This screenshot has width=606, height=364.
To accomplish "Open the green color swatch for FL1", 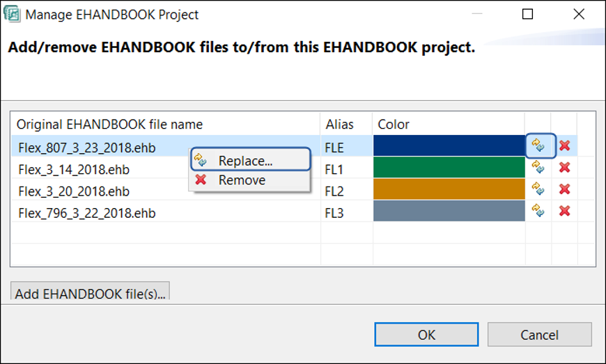I will (449, 167).
